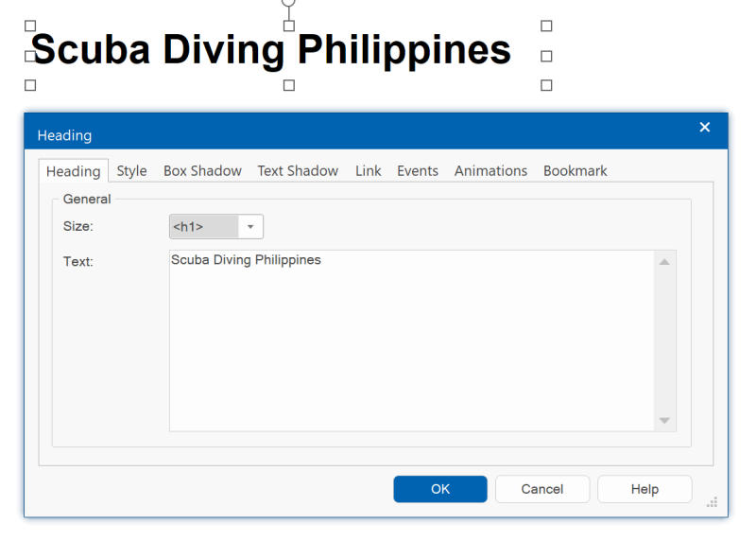Viewport: 756px width, 541px height.
Task: Click the bottom-center selection handle
Action: 289,85
